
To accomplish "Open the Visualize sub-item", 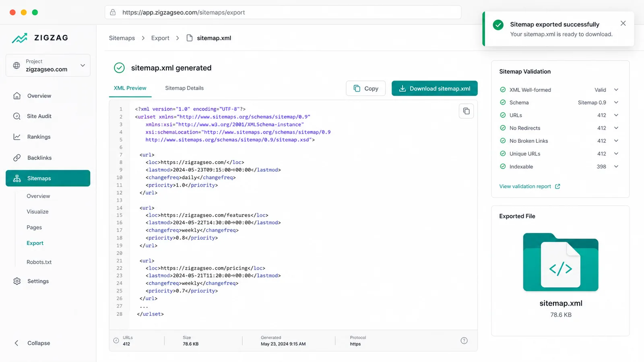I will click(37, 212).
